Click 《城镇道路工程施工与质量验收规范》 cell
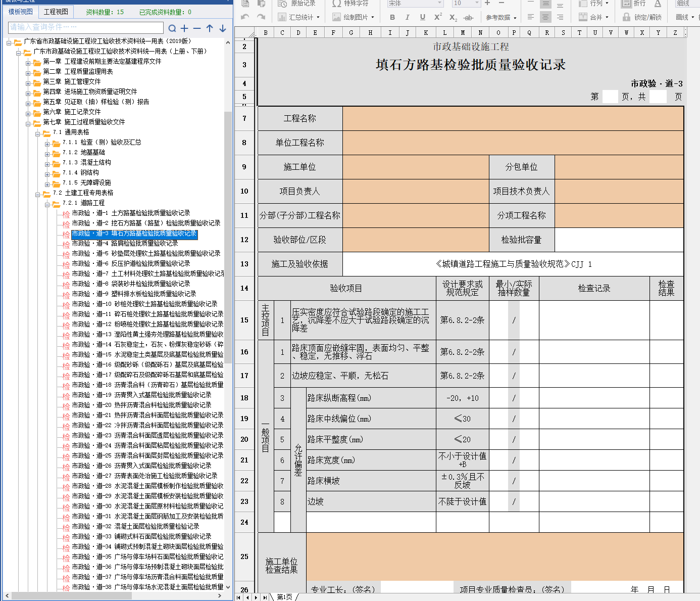The height and width of the screenshot is (601, 700). coord(513,264)
